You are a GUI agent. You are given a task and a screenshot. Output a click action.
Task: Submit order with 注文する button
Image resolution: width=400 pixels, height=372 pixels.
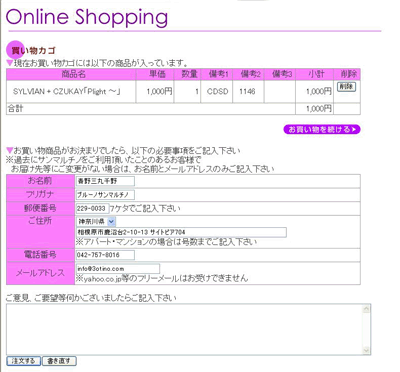point(23,361)
